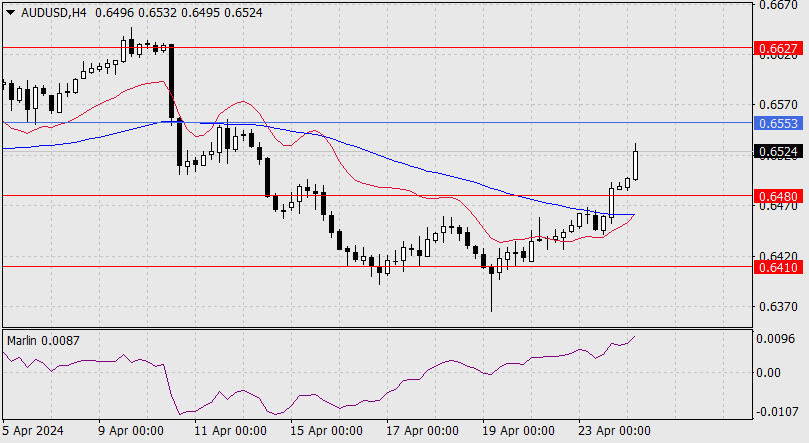Select the 0.00 oscillator scale value
The width and height of the screenshot is (809, 443).
pyautogui.click(x=769, y=372)
